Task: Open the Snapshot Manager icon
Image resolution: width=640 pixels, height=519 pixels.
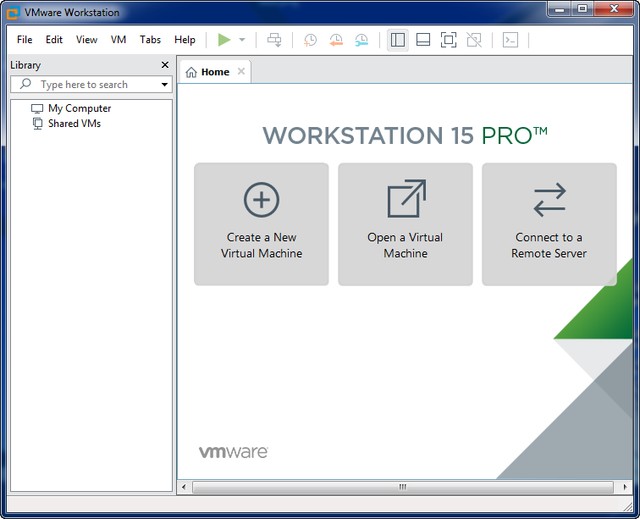Action: (361, 40)
